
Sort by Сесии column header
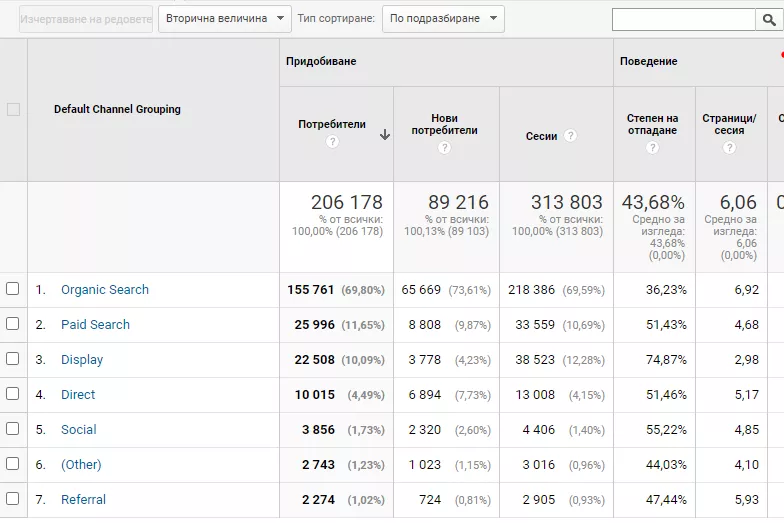click(541, 136)
